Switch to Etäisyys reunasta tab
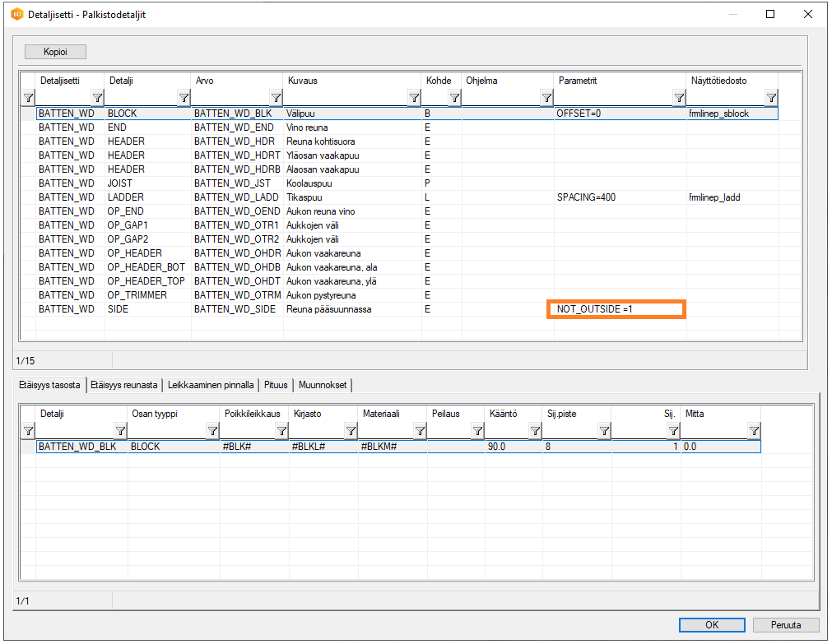This screenshot has height=644, width=832. [123, 385]
